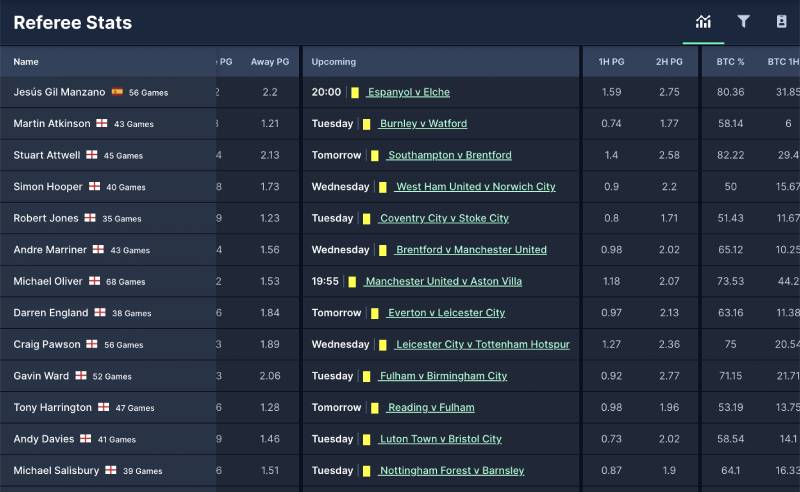The image size is (800, 492).
Task: Open Leicester City v Tottenham Hotspur link
Action: tap(482, 345)
